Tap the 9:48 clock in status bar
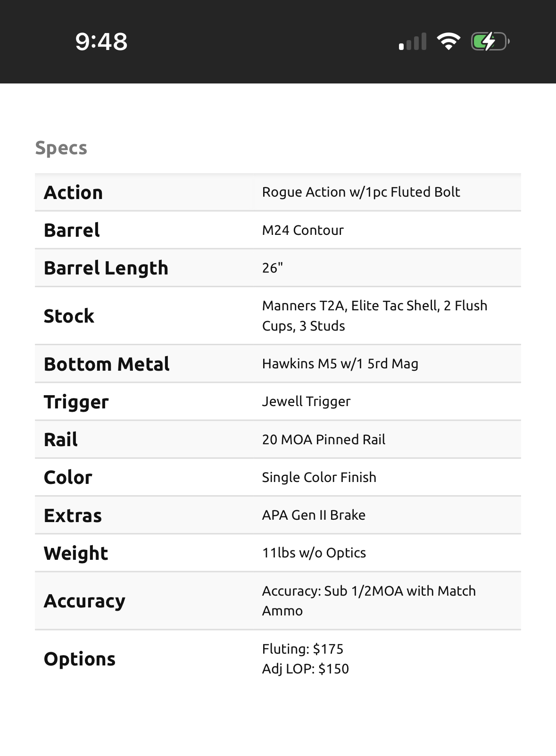 pos(101,42)
